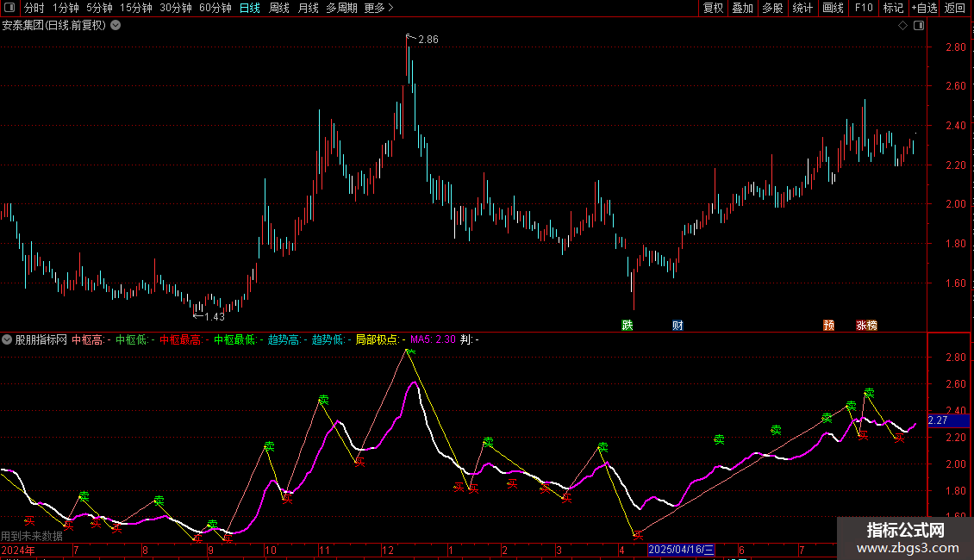Click the 返回 back button
The image size is (974, 560).
coord(955,8)
